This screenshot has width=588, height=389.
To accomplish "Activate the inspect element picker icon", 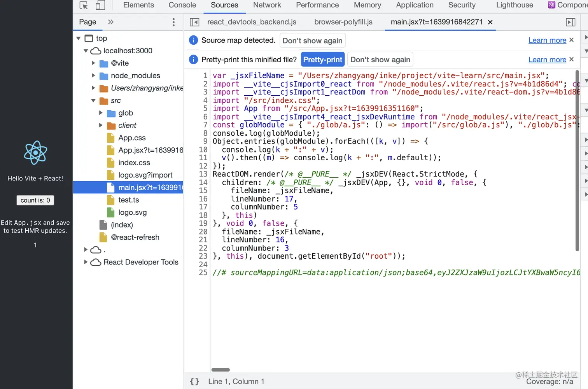I will tap(84, 5).
